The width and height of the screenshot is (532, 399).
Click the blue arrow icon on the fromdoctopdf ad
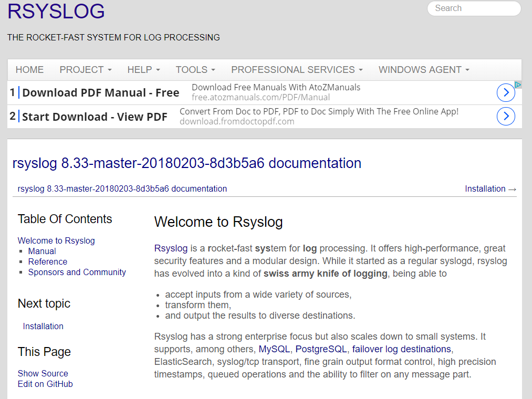[505, 116]
